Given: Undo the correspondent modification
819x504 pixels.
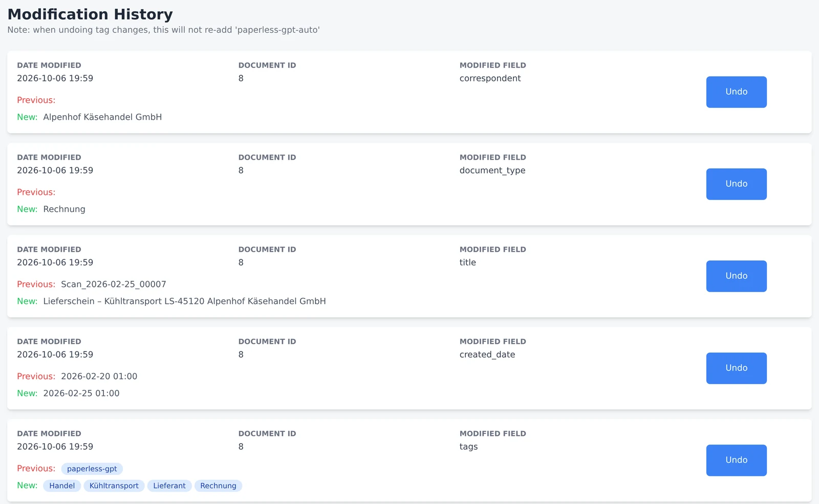Looking at the screenshot, I should pyautogui.click(x=736, y=92).
